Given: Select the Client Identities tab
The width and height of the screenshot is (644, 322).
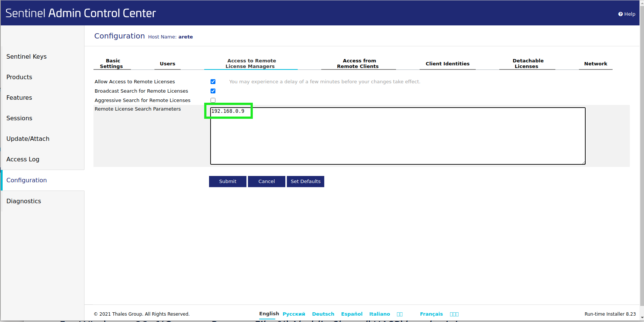Looking at the screenshot, I should pyautogui.click(x=447, y=64).
